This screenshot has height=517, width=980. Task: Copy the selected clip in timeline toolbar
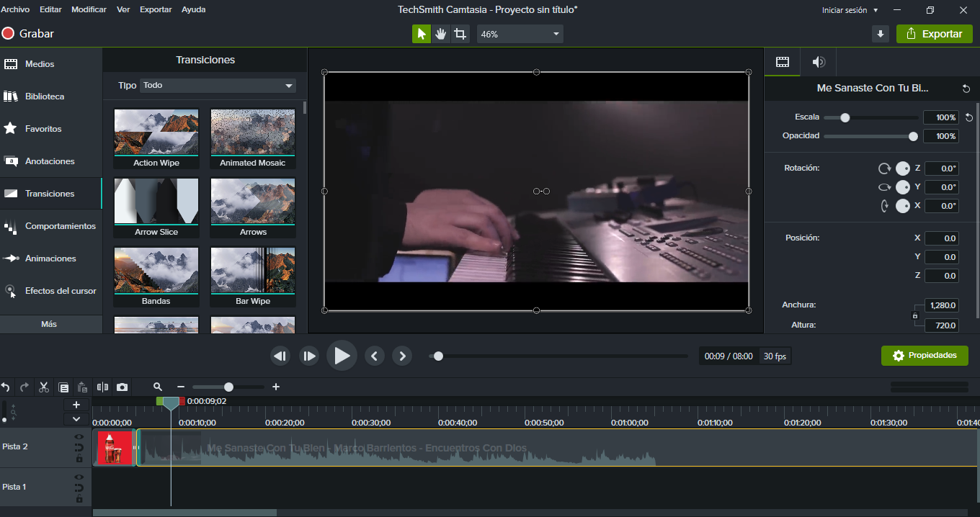tap(63, 387)
